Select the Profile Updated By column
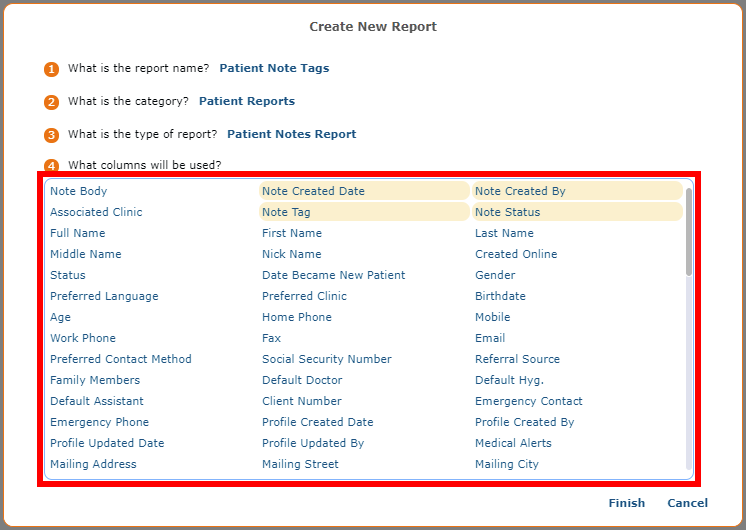 (313, 443)
